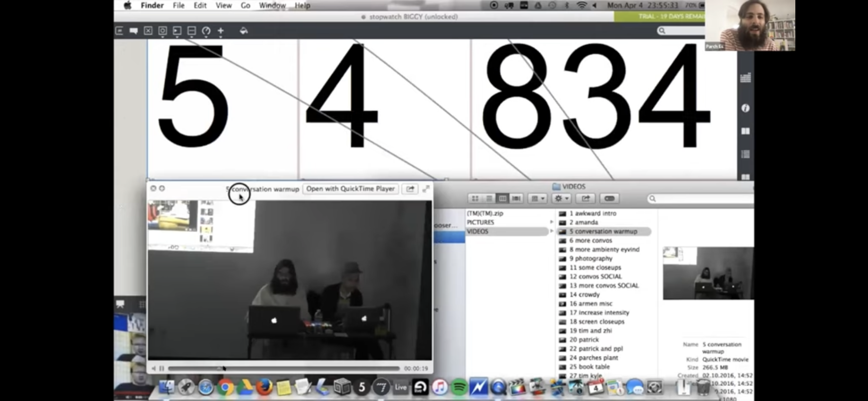Open Launchpad rocket icon in the dock
Viewport: 868px width, 401px height.
point(186,387)
